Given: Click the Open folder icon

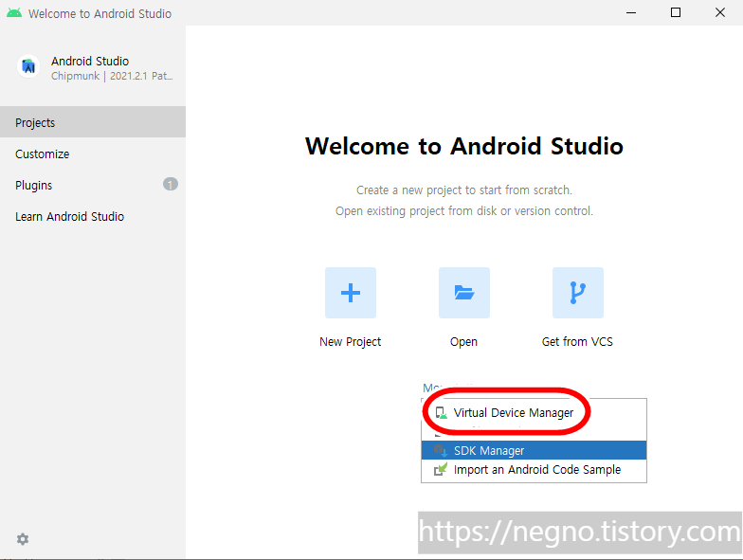Looking at the screenshot, I should click(x=464, y=292).
